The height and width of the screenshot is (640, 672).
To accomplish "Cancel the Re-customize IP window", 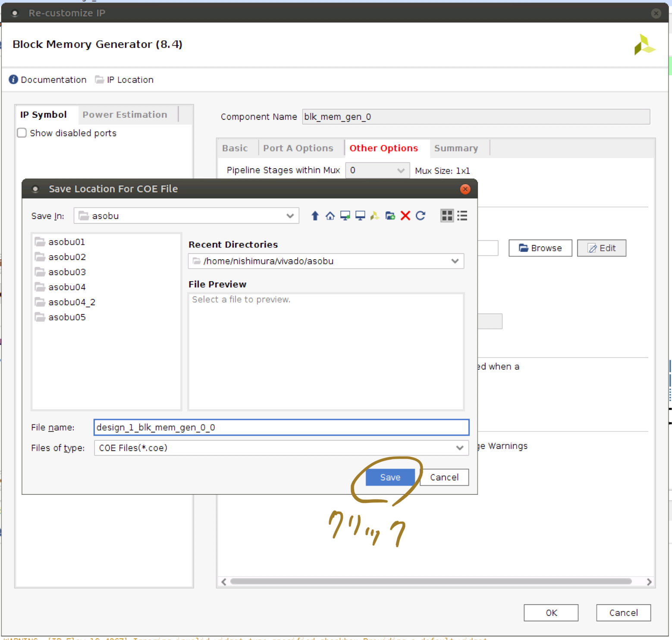I will (624, 613).
